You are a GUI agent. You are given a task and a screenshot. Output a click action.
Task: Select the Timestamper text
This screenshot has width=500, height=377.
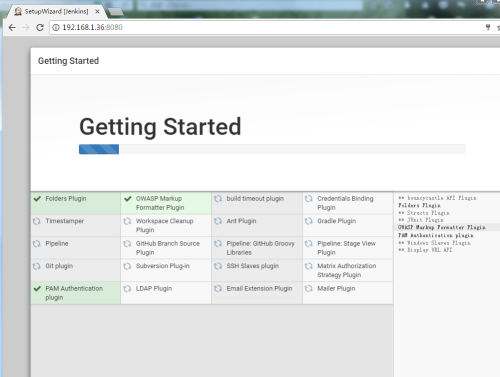[65, 221]
